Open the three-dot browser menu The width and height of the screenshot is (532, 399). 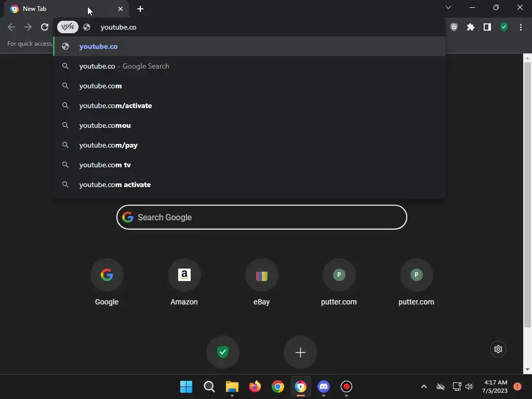(521, 27)
